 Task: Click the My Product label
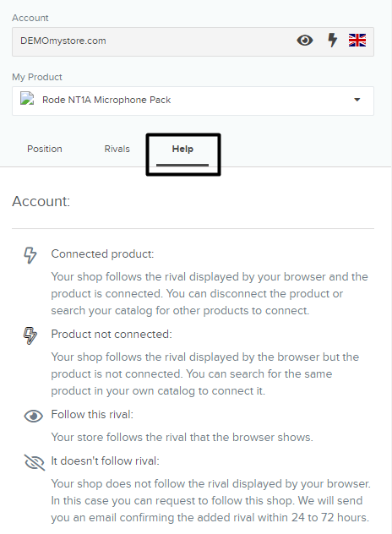click(37, 77)
